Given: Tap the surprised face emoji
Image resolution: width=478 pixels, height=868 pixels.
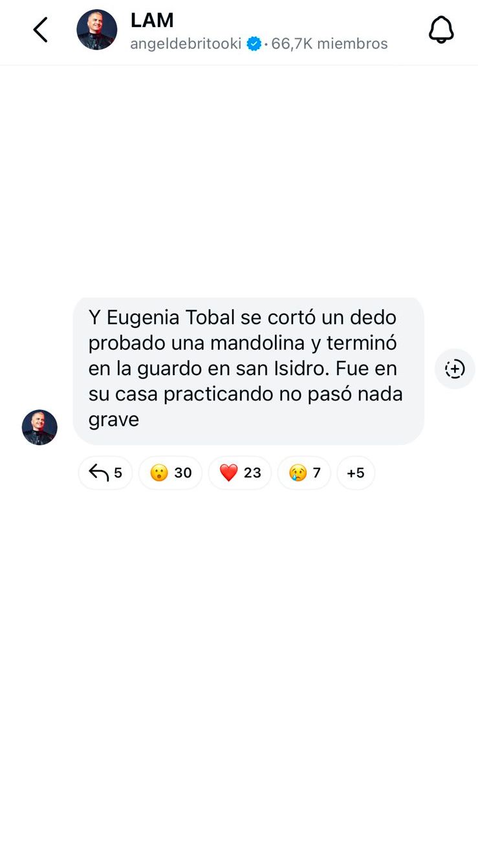Looking at the screenshot, I should tap(158, 473).
